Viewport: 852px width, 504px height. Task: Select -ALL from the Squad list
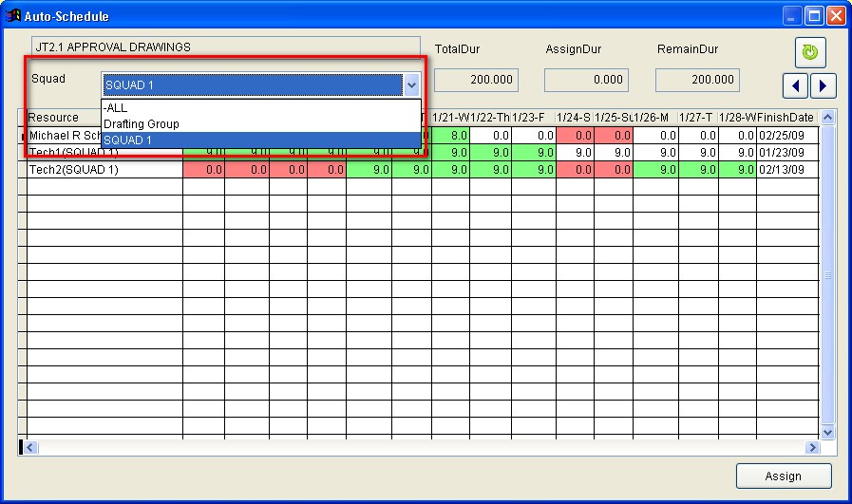[259, 108]
